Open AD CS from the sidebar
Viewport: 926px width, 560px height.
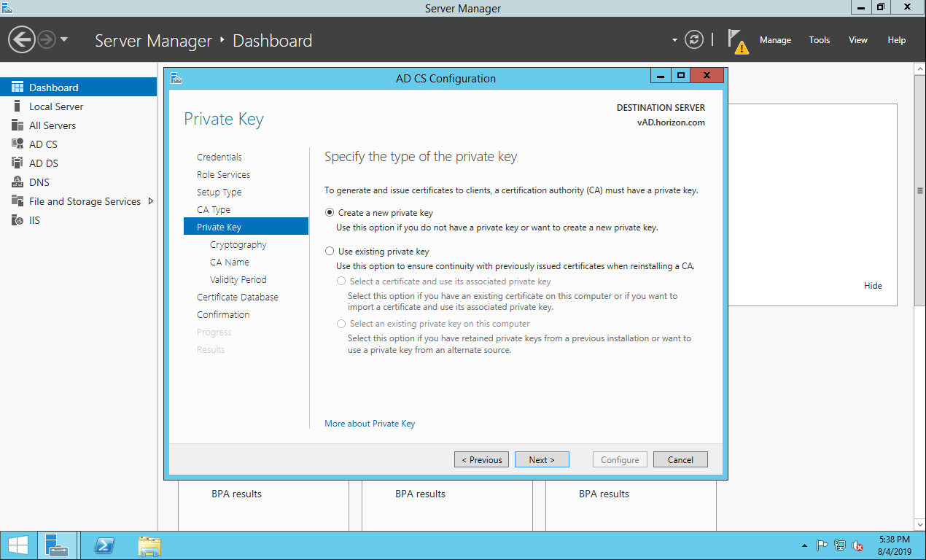[43, 144]
